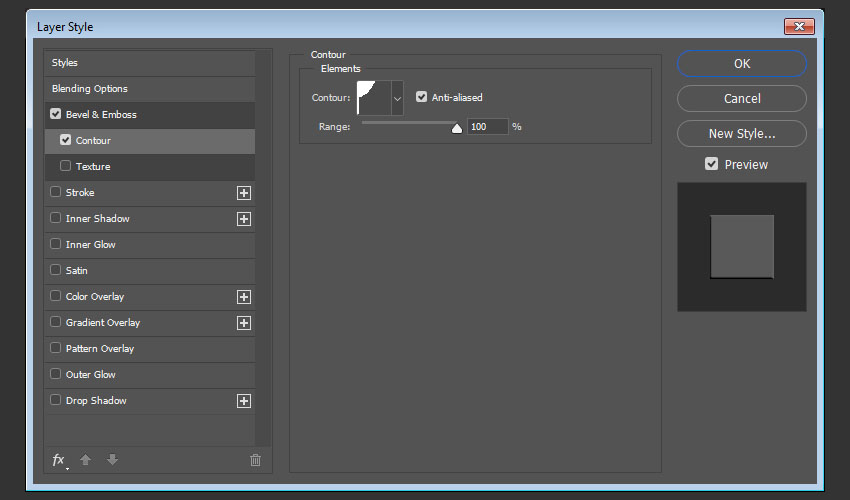Confirm the layer style with OK
850x500 pixels.
pyautogui.click(x=741, y=63)
